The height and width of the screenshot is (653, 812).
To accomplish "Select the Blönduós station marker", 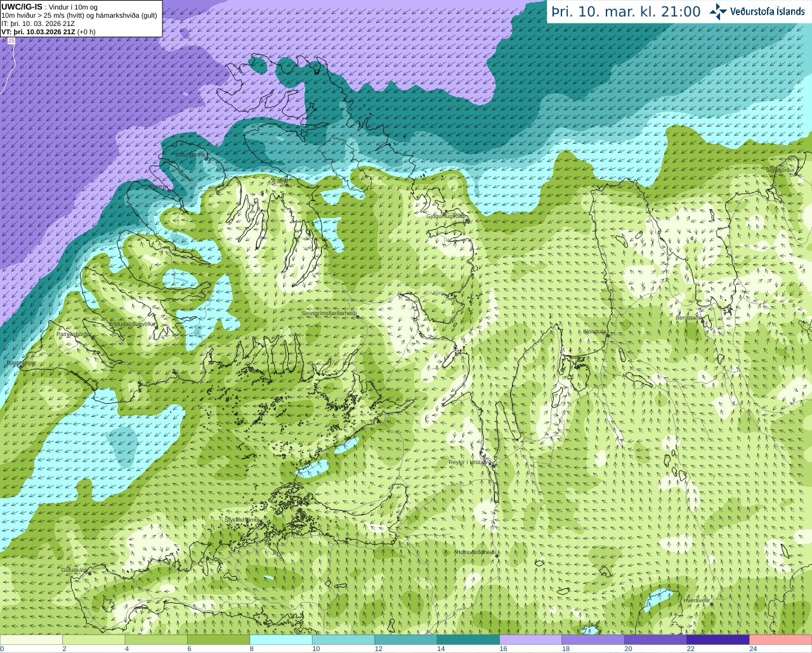I will (x=607, y=337).
